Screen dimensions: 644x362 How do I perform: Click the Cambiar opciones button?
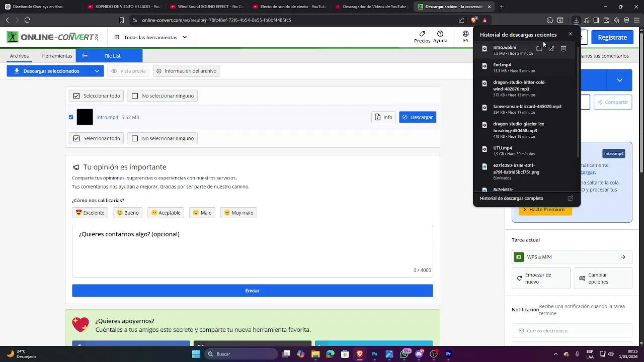pyautogui.click(x=603, y=279)
